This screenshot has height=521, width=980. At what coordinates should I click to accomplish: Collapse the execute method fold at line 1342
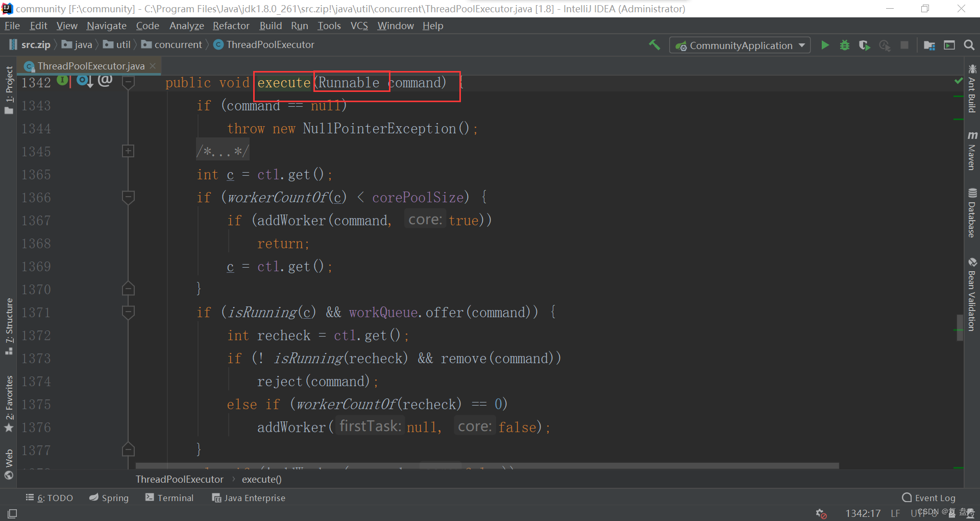(128, 82)
